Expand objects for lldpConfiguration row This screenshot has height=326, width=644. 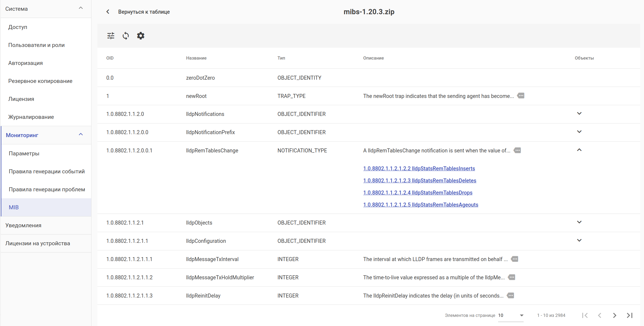coord(579,241)
